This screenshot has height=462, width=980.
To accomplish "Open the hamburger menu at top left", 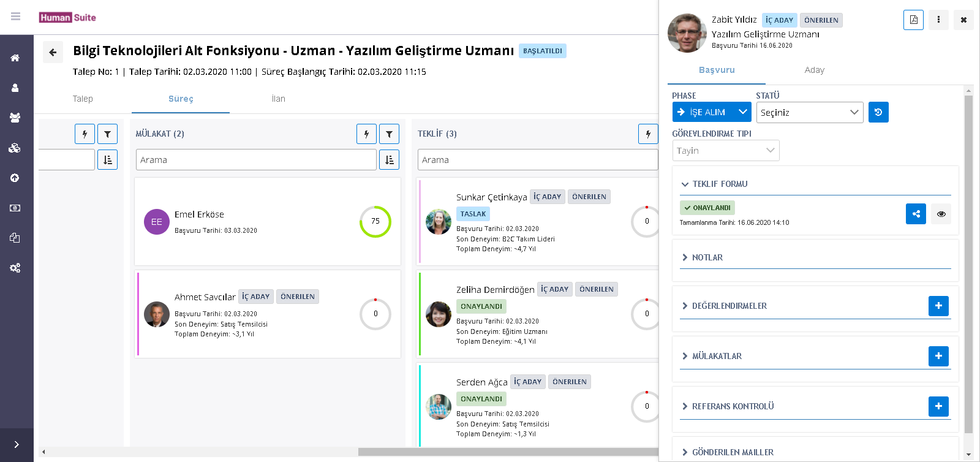I will click(16, 17).
